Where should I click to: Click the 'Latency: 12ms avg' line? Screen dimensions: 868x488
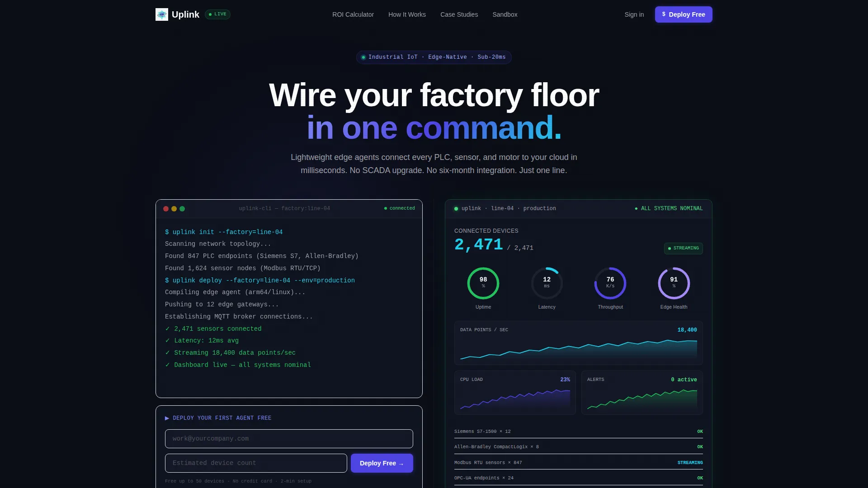[x=202, y=341]
